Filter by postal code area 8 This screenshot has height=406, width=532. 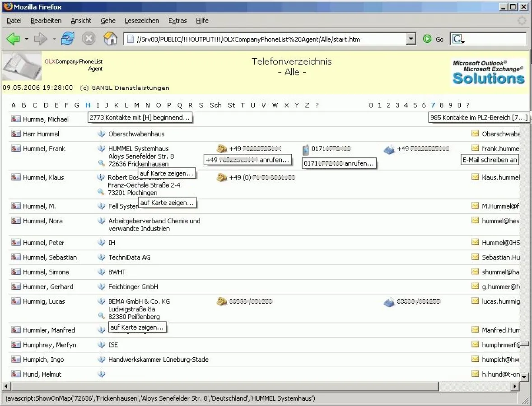click(441, 106)
